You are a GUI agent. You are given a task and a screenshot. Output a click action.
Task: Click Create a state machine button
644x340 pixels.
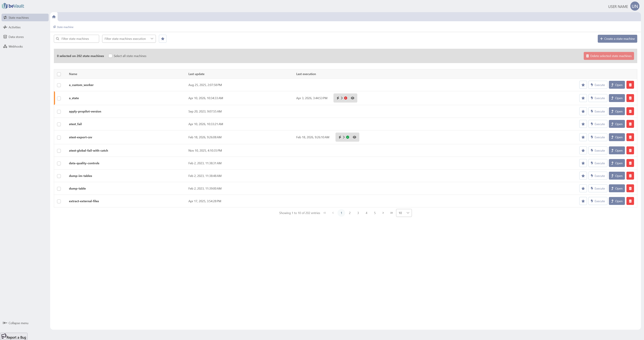617,39
